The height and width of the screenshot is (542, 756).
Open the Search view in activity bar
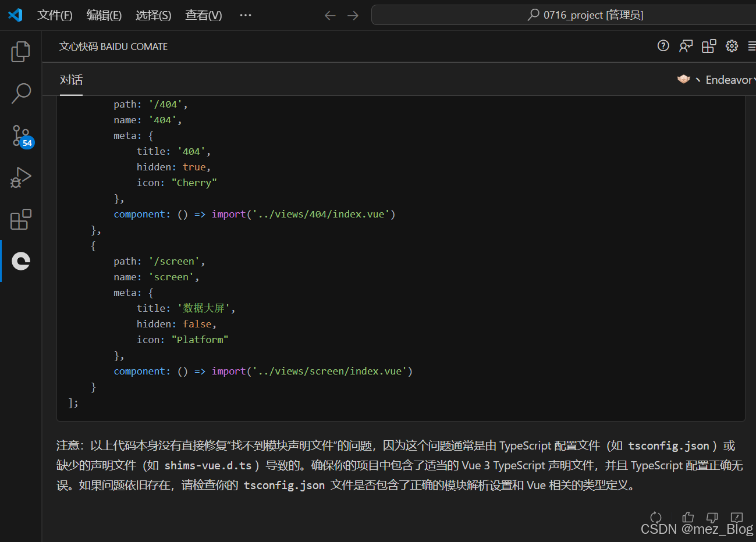click(21, 93)
